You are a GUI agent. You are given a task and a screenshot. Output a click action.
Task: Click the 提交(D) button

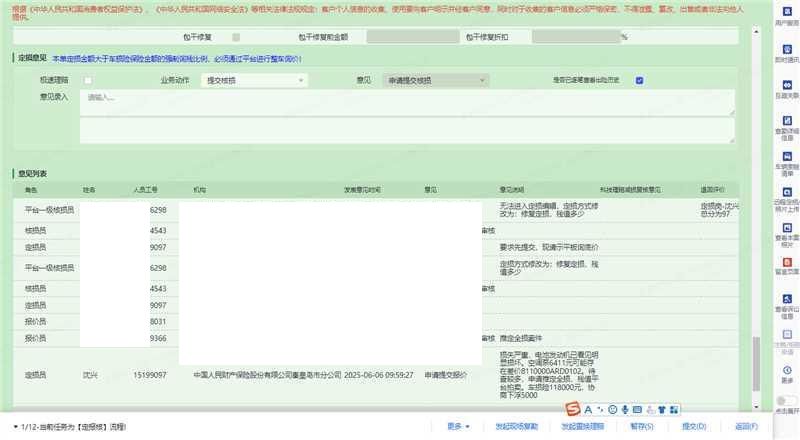coord(694,426)
